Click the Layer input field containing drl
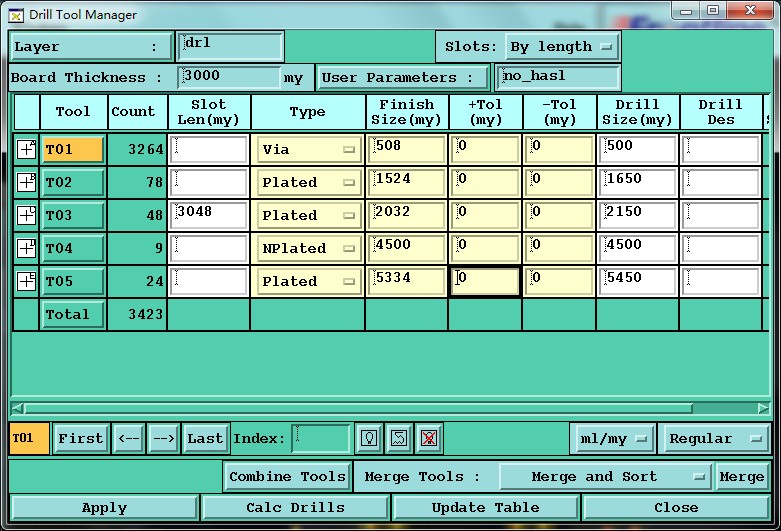Screen dimensions: 781x531 (231, 47)
